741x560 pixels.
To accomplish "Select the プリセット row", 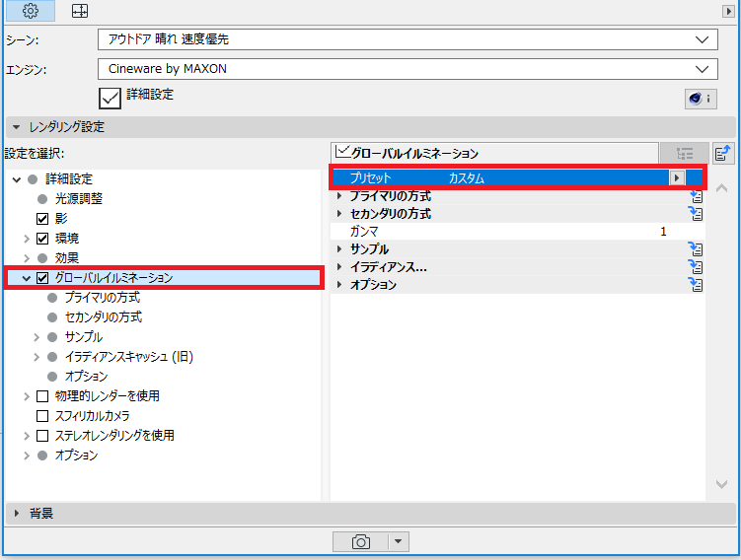I will (517, 178).
